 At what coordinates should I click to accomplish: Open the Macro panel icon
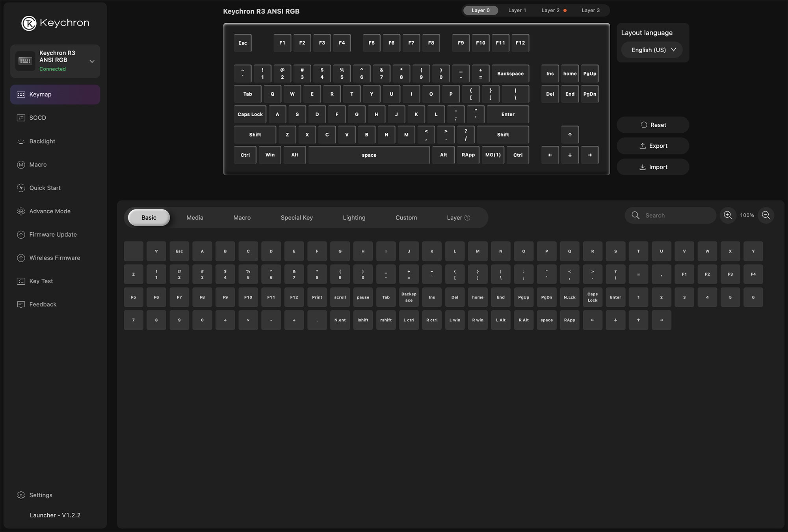click(21, 165)
